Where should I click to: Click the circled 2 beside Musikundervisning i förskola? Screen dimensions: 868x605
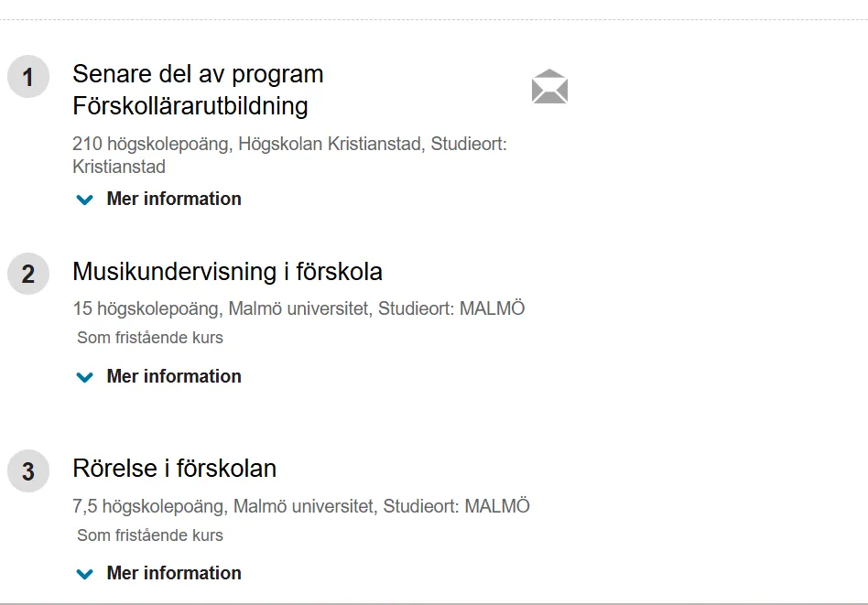coord(28,273)
